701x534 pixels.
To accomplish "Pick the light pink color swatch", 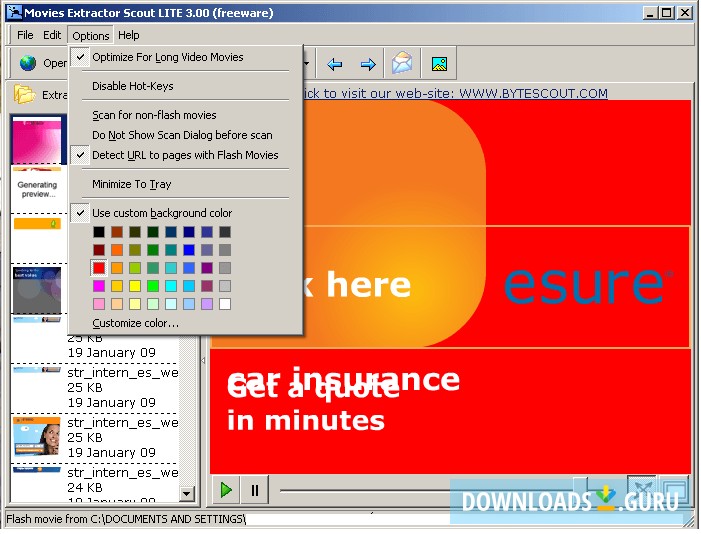I will pyautogui.click(x=99, y=304).
